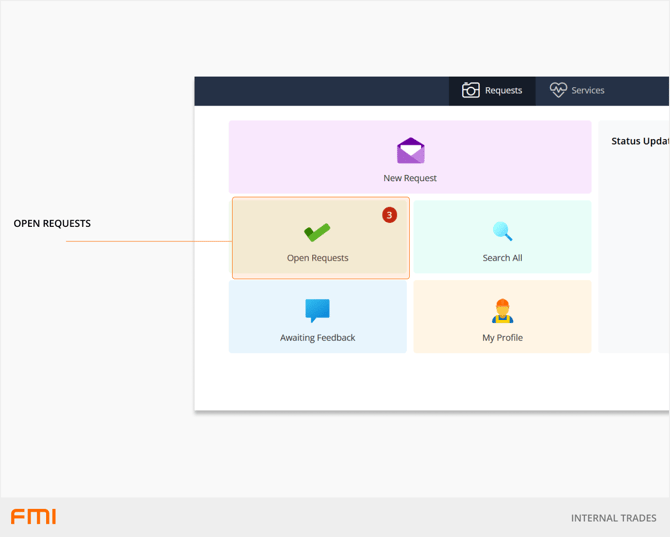670x537 pixels.
Task: Open the Awaiting Feedback tile label
Action: [317, 338]
